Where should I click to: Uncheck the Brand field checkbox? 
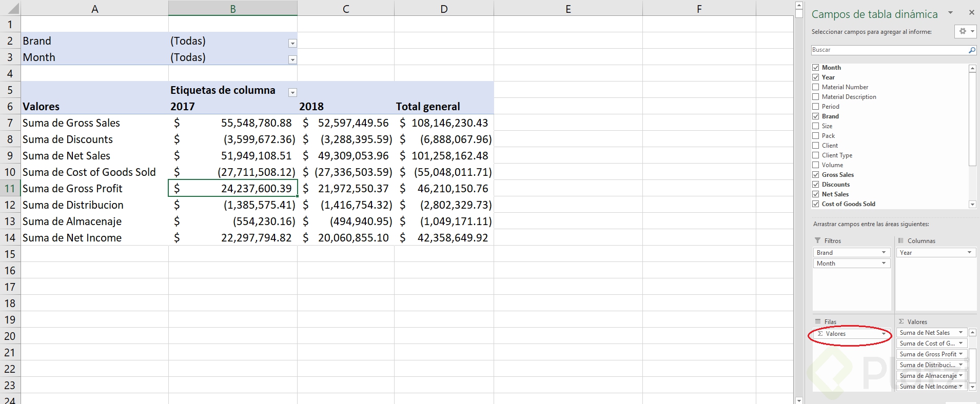click(x=815, y=116)
